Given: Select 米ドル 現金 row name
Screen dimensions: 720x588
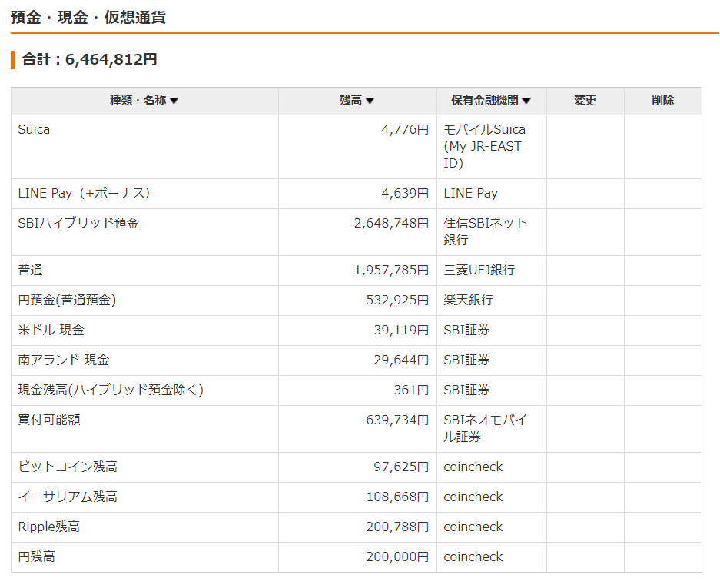Looking at the screenshot, I should click(51, 330).
